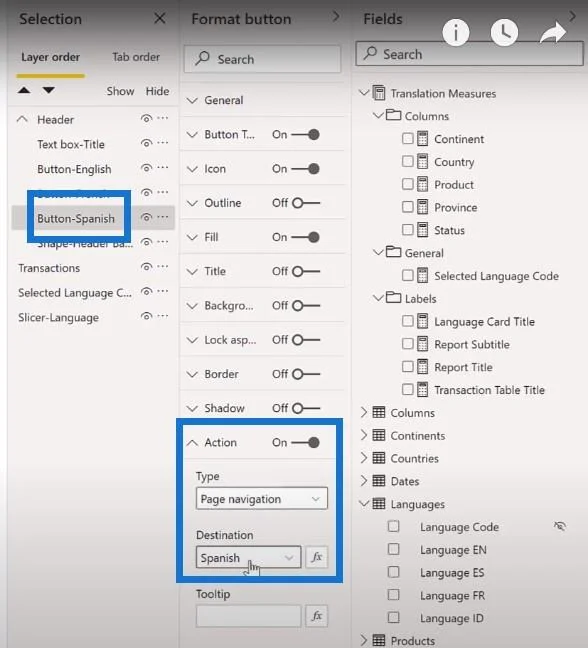
Task: Click the video info icon
Action: pos(456,32)
